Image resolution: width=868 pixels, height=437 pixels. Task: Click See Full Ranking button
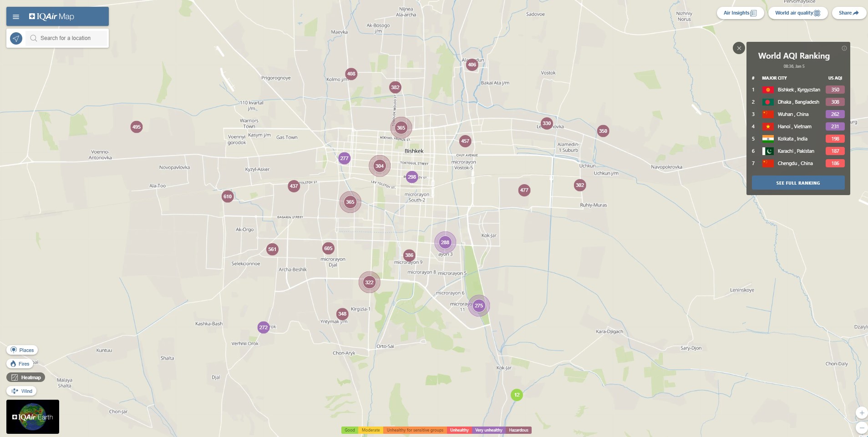798,183
